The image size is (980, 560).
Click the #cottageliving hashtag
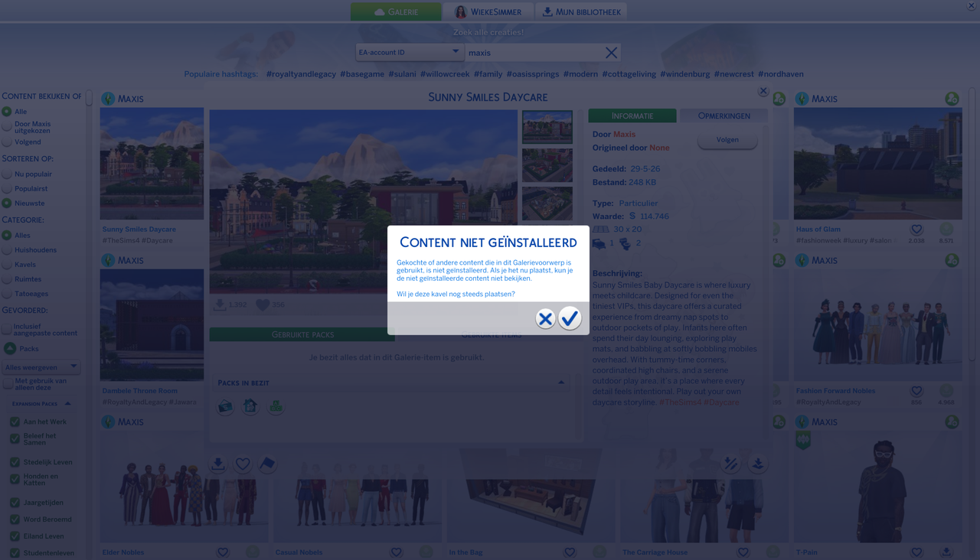(629, 74)
